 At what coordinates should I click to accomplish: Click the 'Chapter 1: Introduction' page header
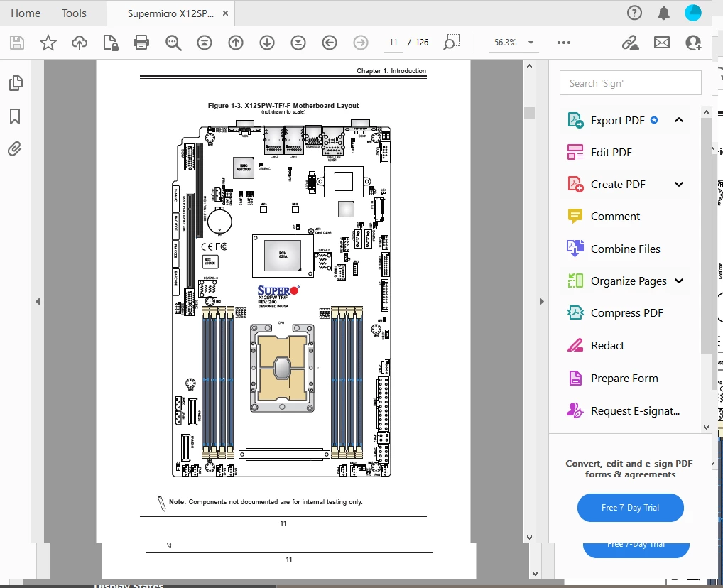pos(391,70)
